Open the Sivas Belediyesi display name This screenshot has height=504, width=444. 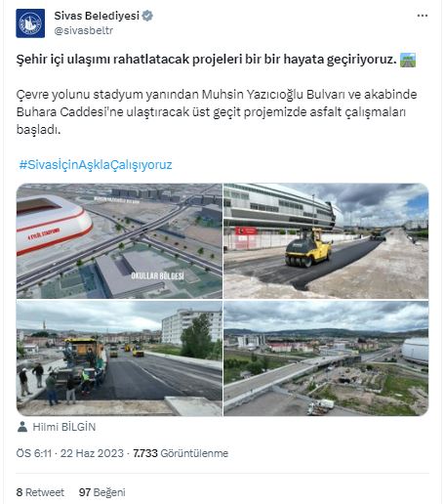(x=97, y=16)
